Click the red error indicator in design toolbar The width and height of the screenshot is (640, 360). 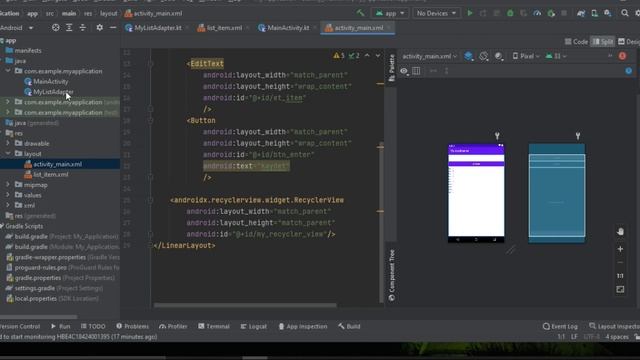pyautogui.click(x=622, y=56)
